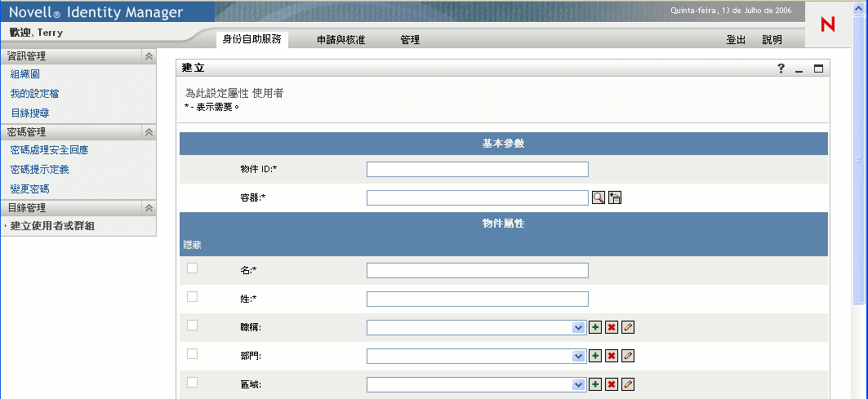868x399 pixels.
Task: Open the 我的設定檔 link
Action: 34,94
